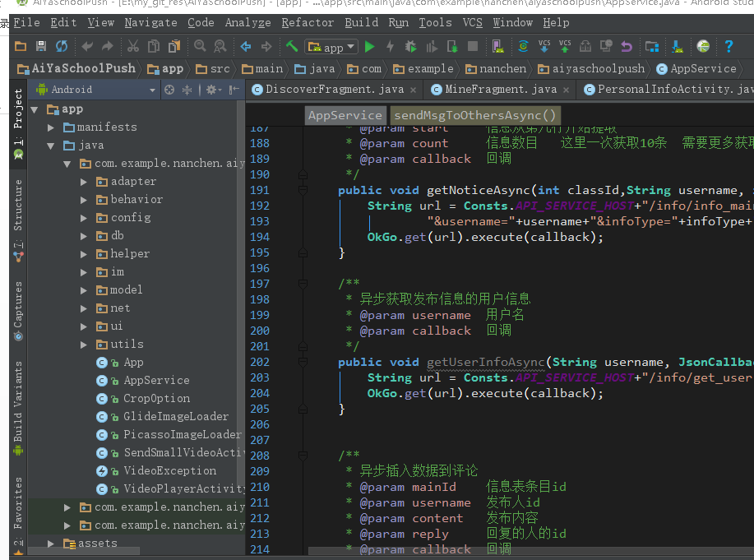The image size is (754, 560).
Task: Open the app run configuration dropdown
Action: click(x=331, y=47)
